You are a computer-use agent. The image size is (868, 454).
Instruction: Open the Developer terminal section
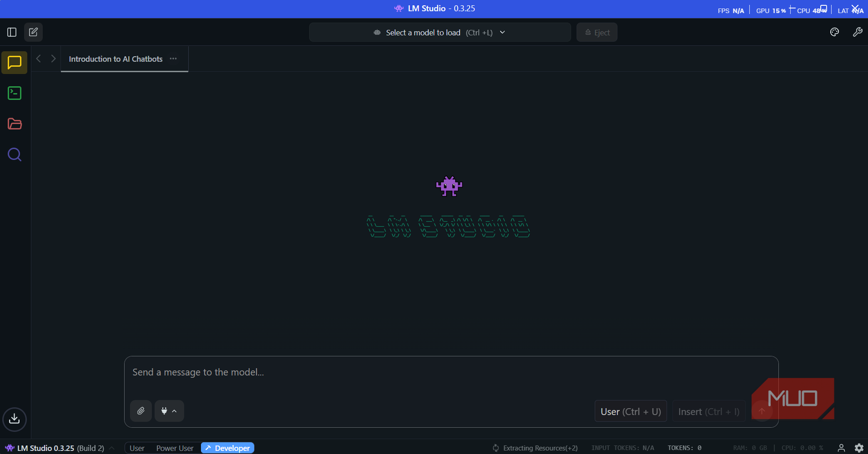point(14,93)
